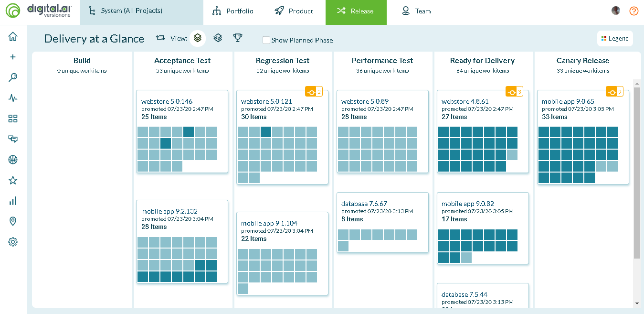This screenshot has height=314, width=644.
Task: Click the "53 unique workitems" text
Action: point(182,71)
